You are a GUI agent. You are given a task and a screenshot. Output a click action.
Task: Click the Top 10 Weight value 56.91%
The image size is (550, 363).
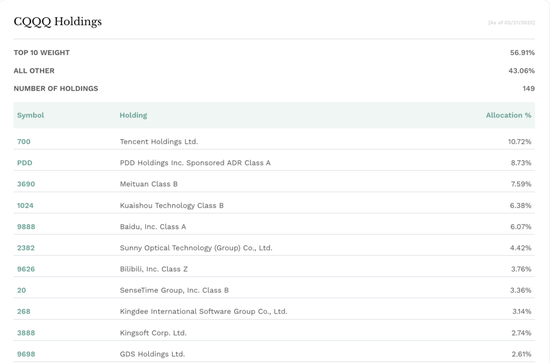522,53
